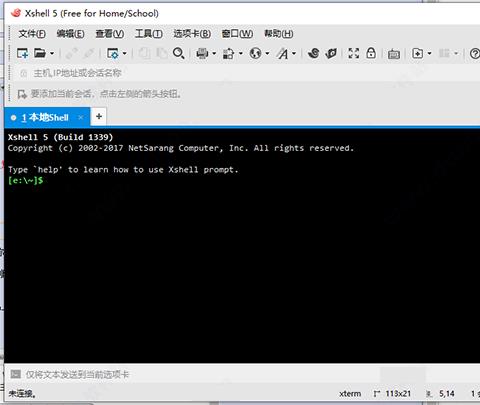Click the color scheme icon
Viewport: 480px width, 405px height.
pos(229,53)
